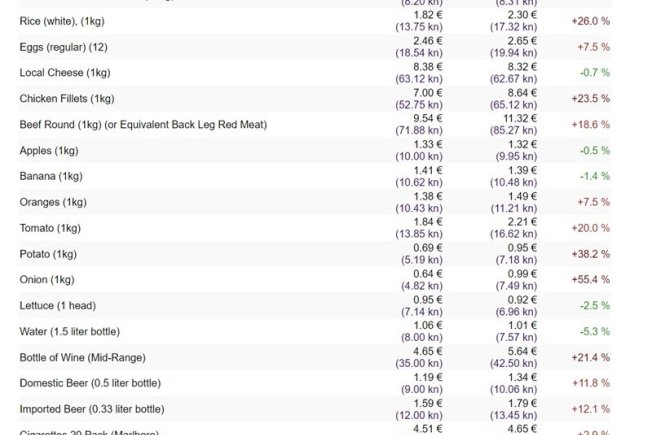Image resolution: width=652 pixels, height=435 pixels.
Task: Click the Apples (1kg) row label
Action: pyautogui.click(x=49, y=151)
